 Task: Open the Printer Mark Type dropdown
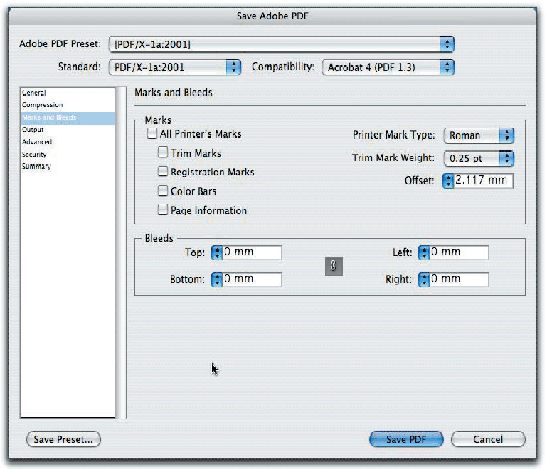tap(479, 135)
